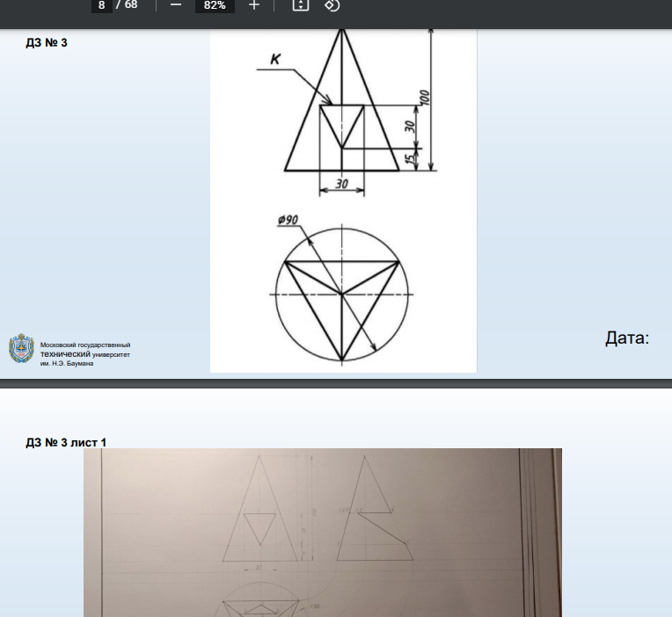Click the total page count 68
The width and height of the screenshot is (672, 617).
pyautogui.click(x=131, y=4)
